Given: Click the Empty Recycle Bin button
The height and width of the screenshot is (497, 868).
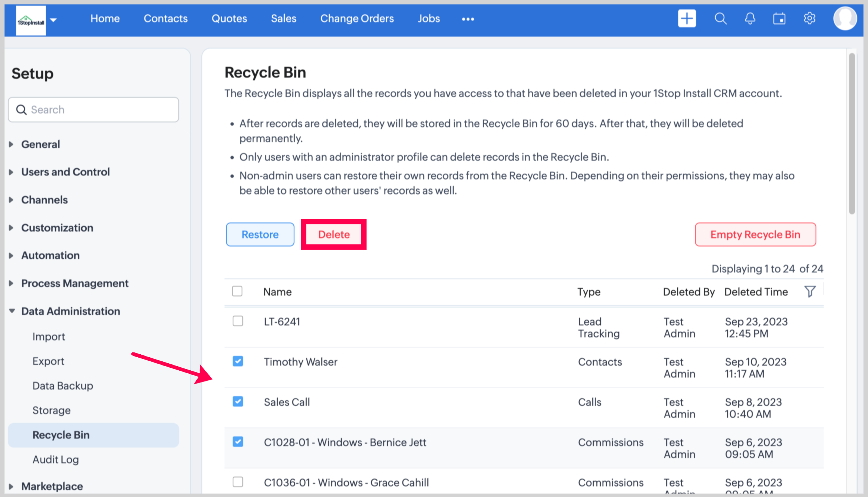Looking at the screenshot, I should 755,234.
